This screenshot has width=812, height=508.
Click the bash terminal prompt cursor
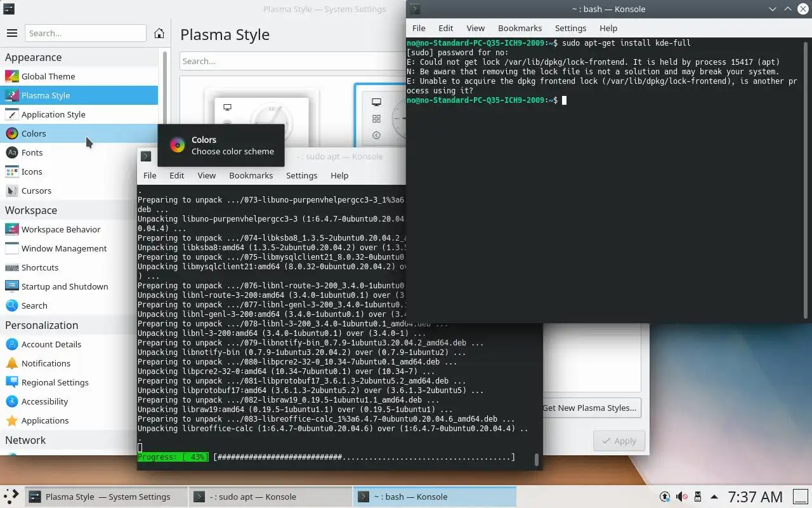point(564,100)
